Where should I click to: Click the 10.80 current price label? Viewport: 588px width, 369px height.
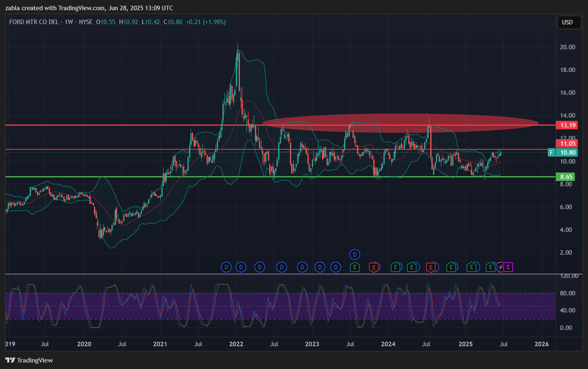point(568,153)
